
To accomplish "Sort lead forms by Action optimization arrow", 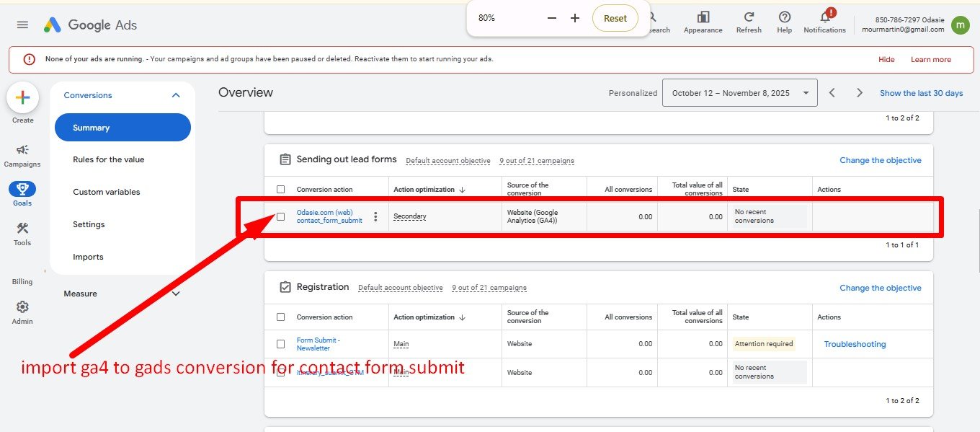I will [x=462, y=190].
